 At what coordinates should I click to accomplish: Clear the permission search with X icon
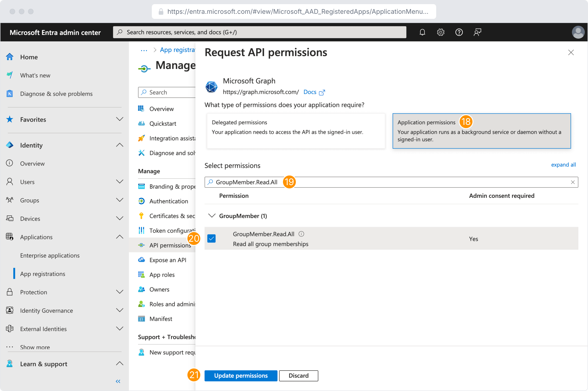point(573,182)
